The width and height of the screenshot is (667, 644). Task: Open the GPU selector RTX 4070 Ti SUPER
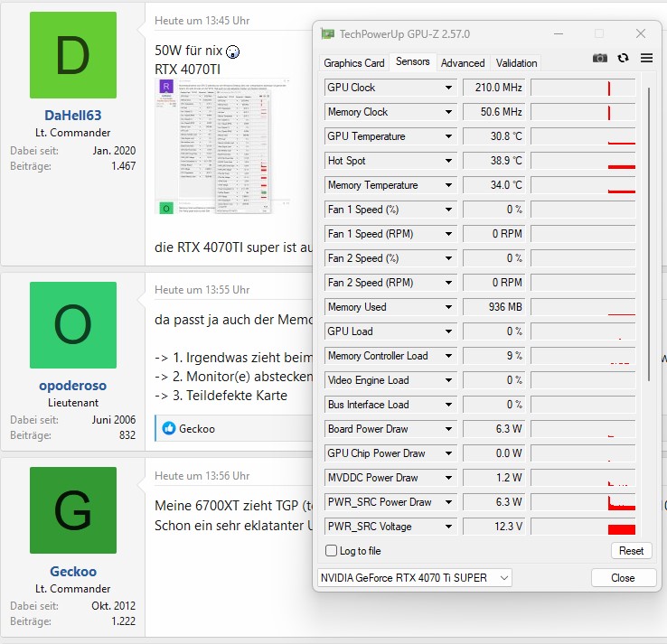414,578
